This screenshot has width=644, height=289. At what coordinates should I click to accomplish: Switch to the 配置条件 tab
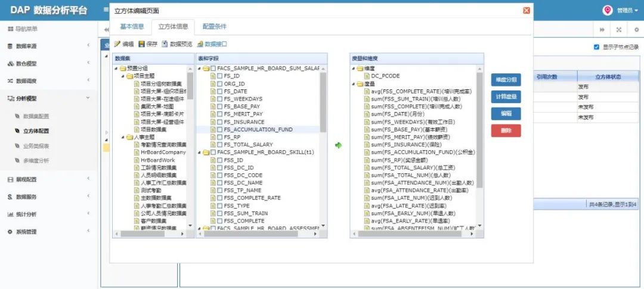(x=215, y=27)
